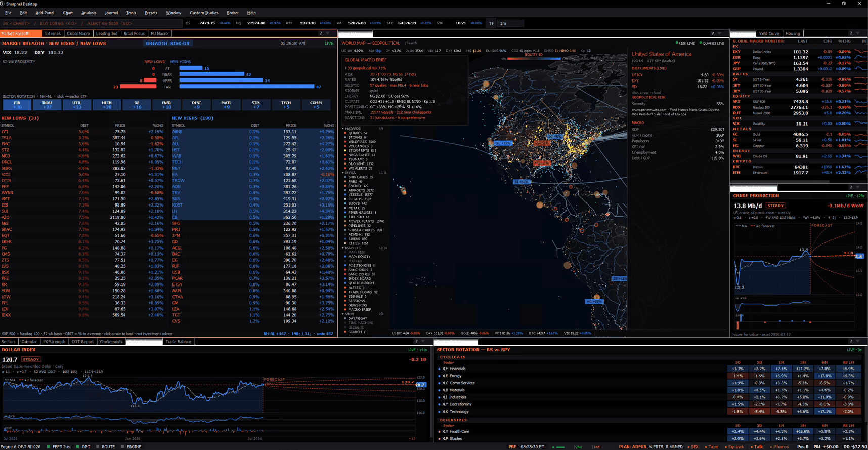
Task: Open Market Breadth panel dropdown arrow
Action: pos(328,33)
